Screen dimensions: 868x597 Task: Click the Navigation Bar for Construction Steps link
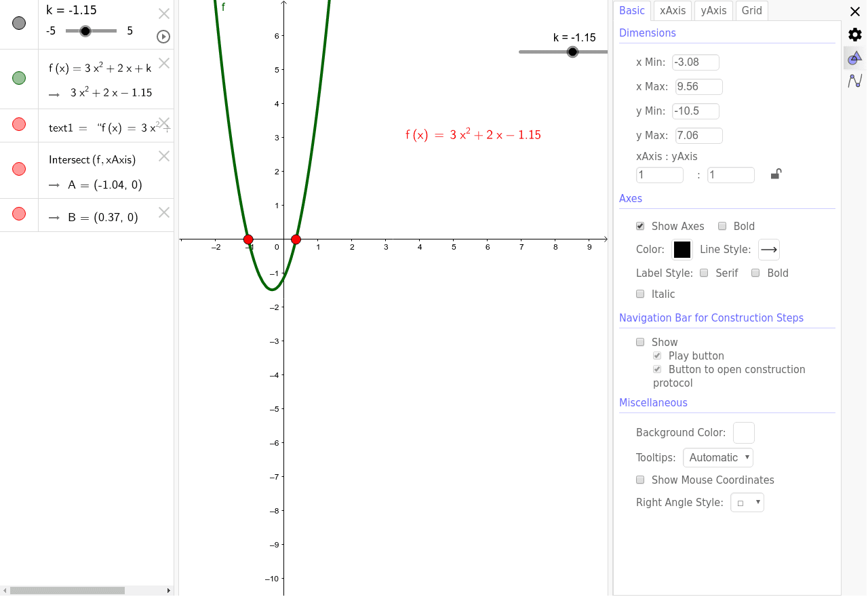(x=711, y=317)
